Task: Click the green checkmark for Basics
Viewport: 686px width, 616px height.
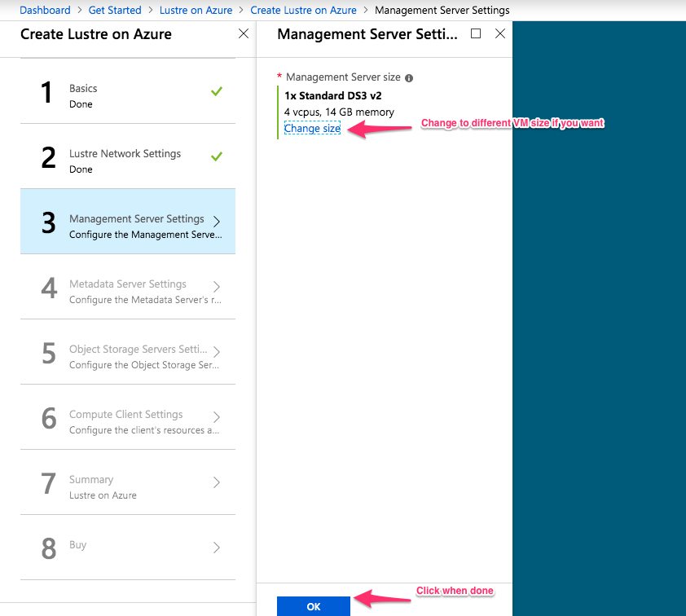Action: tap(217, 91)
